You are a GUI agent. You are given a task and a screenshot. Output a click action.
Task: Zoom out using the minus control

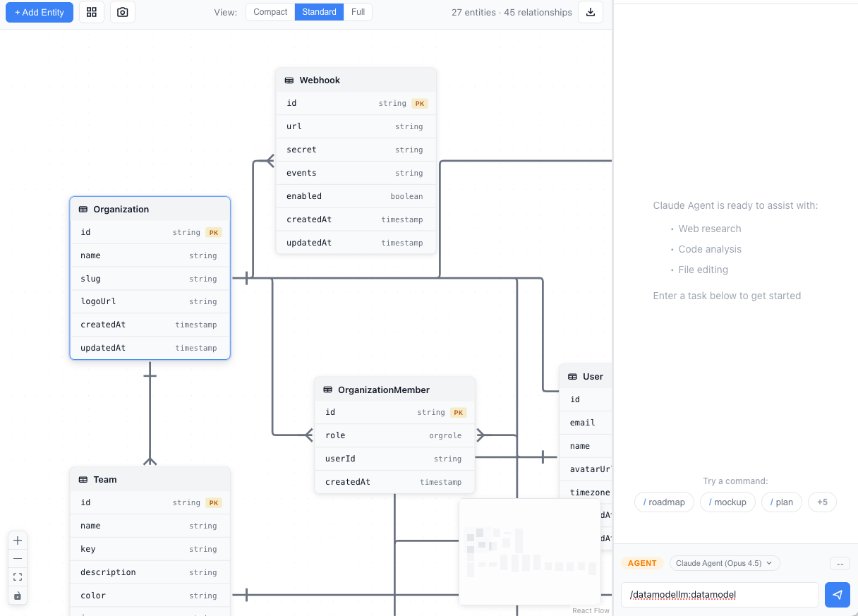click(18, 559)
